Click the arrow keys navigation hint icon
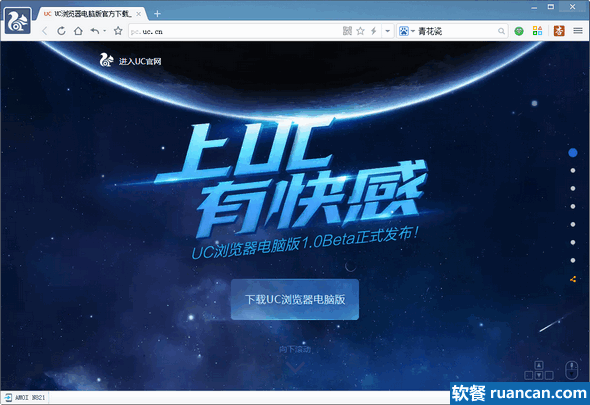 pyautogui.click(x=539, y=370)
